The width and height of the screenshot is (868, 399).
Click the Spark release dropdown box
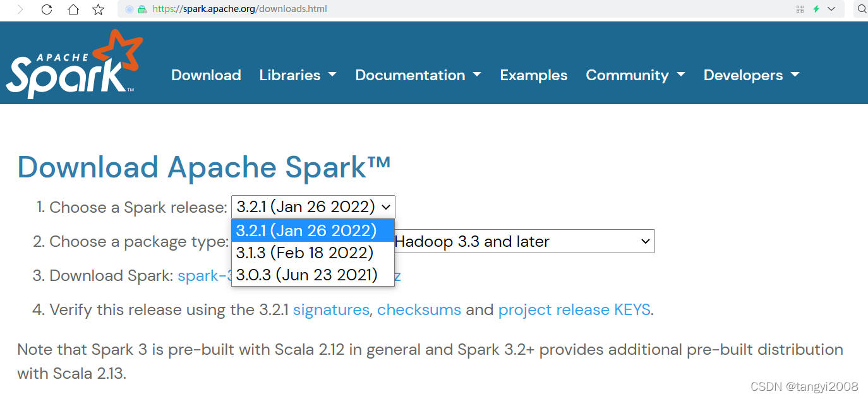(313, 207)
